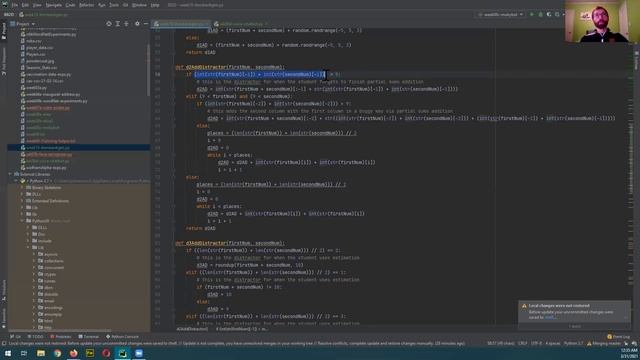Open Terminal tool window tab

click(89, 337)
